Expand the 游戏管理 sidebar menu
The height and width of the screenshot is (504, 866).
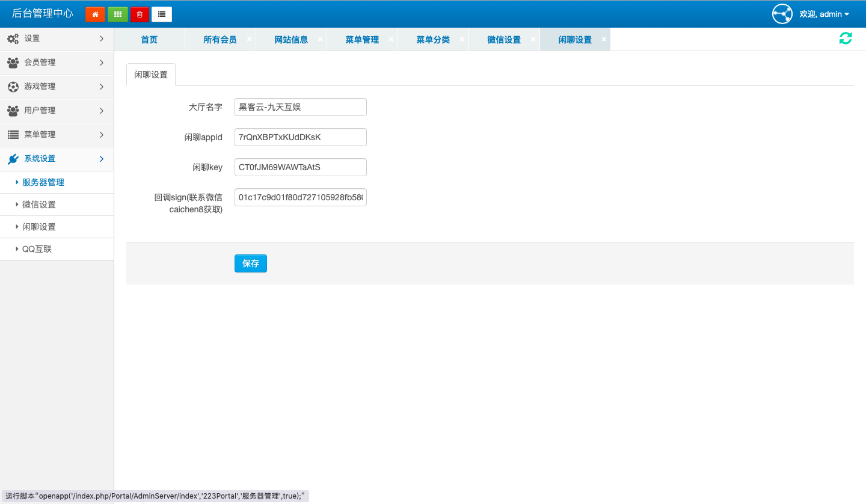point(57,87)
